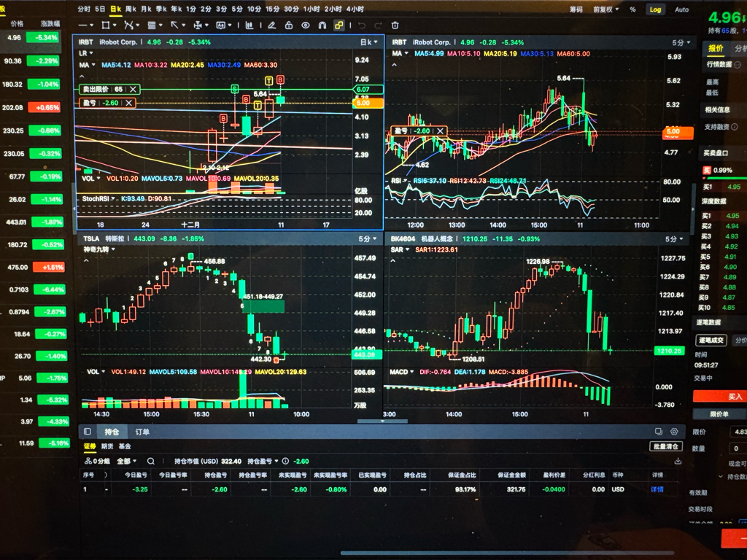Select the 4小时 timeframe
This screenshot has height=560, width=747.
pos(355,9)
